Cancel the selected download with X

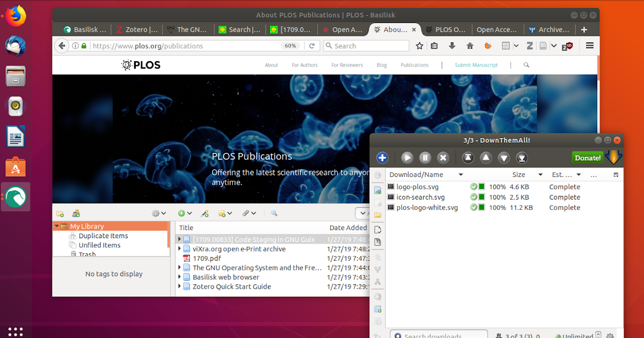(443, 158)
